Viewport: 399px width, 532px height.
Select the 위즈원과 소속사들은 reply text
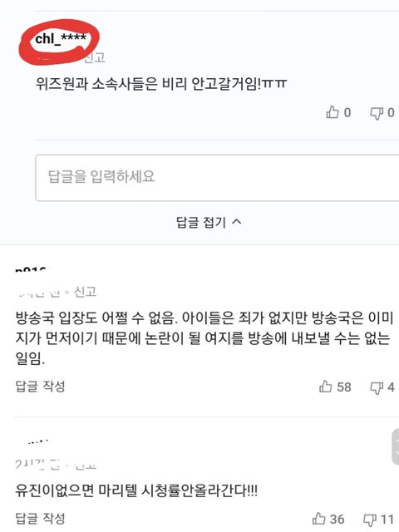click(x=161, y=83)
